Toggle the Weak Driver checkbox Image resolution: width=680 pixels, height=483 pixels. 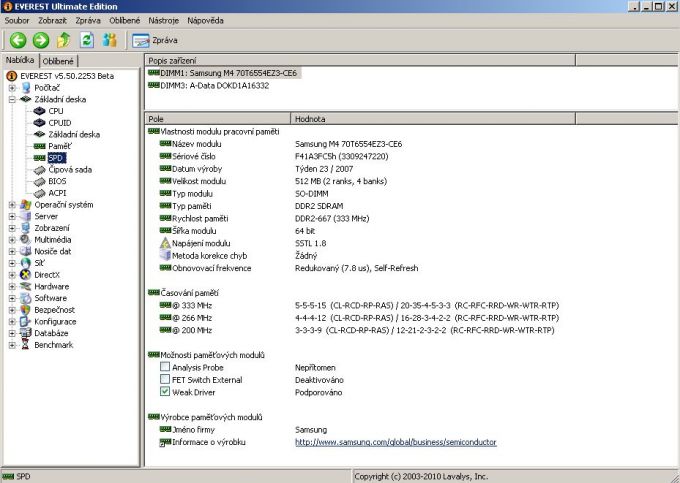(165, 392)
